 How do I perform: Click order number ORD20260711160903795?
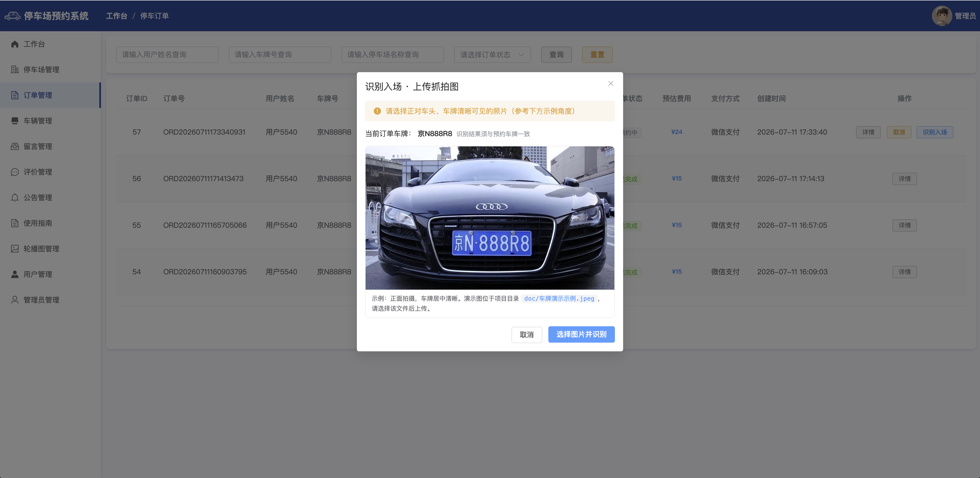tap(205, 272)
